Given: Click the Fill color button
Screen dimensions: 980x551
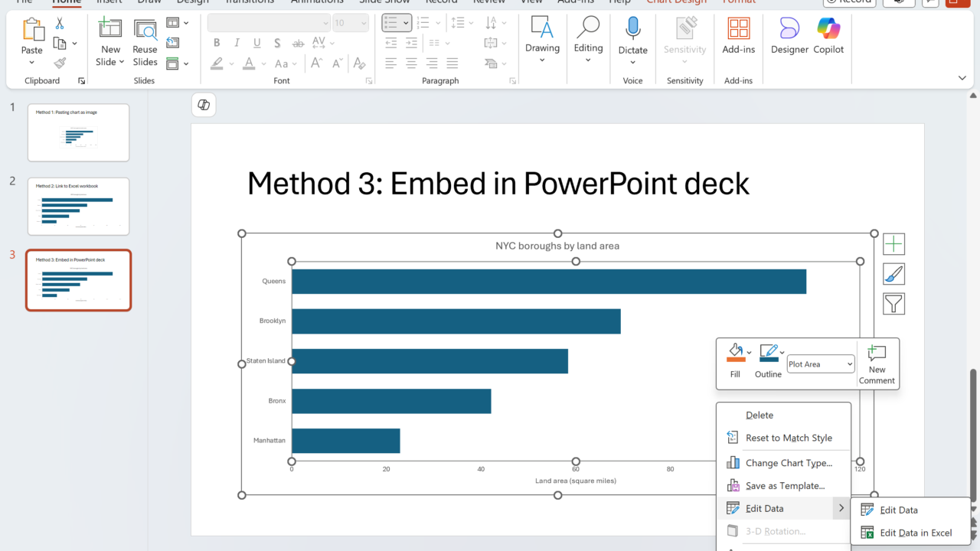Looking at the screenshot, I should coord(735,354).
